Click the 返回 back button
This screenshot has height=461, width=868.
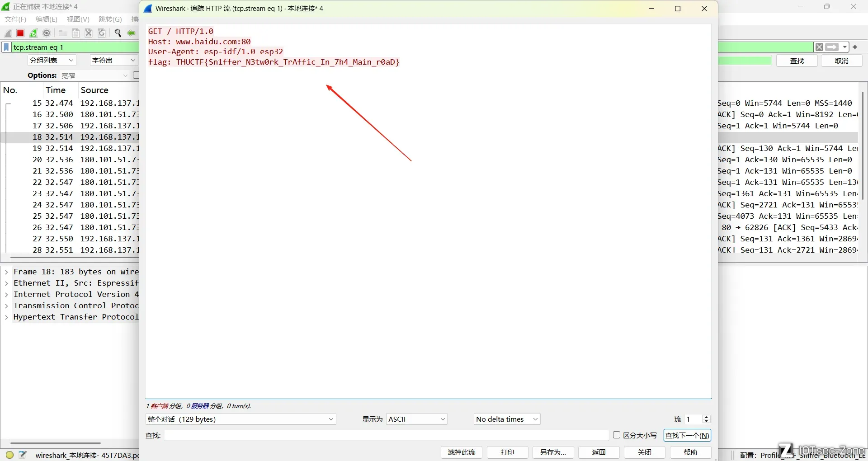[599, 452]
